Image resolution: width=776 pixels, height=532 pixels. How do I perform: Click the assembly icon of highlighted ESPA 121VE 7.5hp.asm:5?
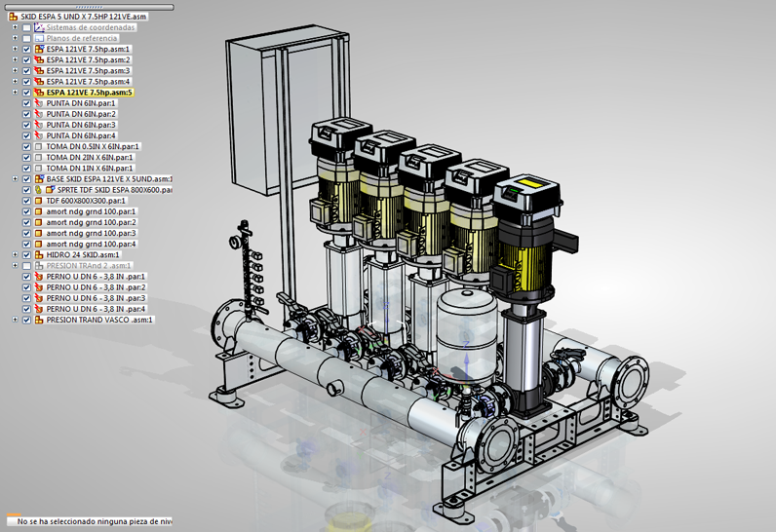39,93
